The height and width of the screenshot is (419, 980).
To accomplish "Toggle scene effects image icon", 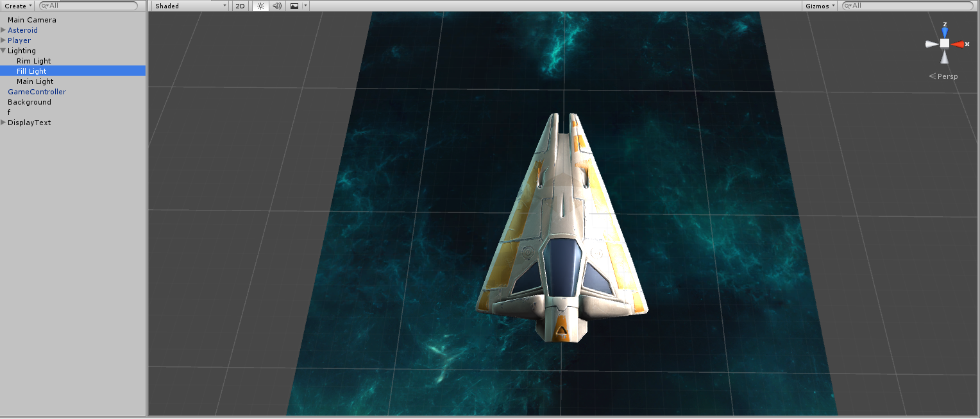I will point(294,6).
